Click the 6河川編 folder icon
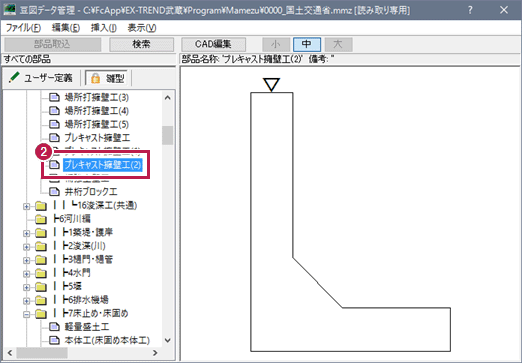The width and height of the screenshot is (522, 363). 41,219
